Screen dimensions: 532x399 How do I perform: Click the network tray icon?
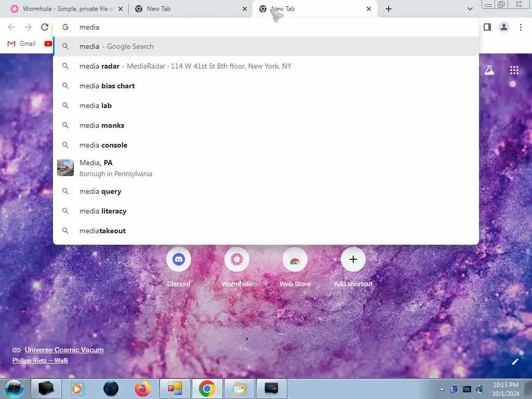(467, 389)
